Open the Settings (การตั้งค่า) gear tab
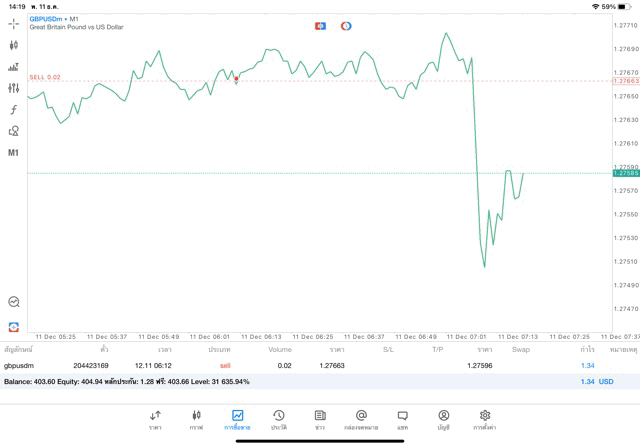640x447 pixels. point(485,419)
